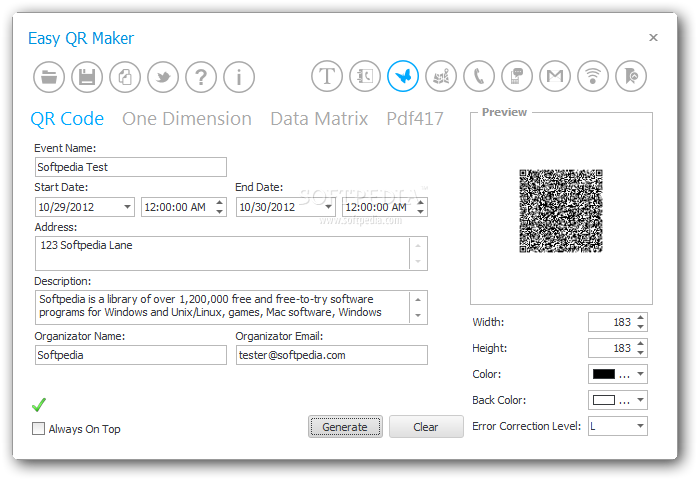
Task: Increase the Height value
Action: pos(641,343)
